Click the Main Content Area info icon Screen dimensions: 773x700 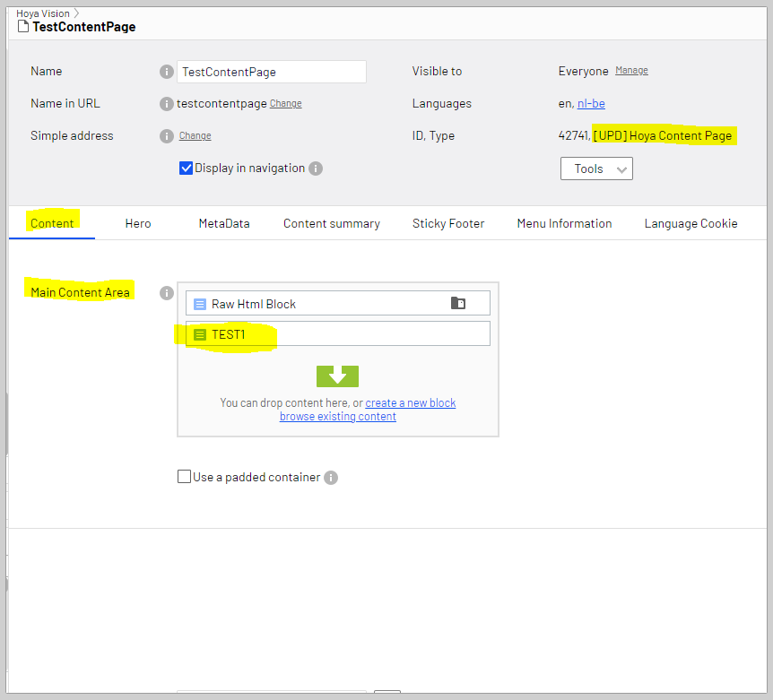tap(166, 293)
